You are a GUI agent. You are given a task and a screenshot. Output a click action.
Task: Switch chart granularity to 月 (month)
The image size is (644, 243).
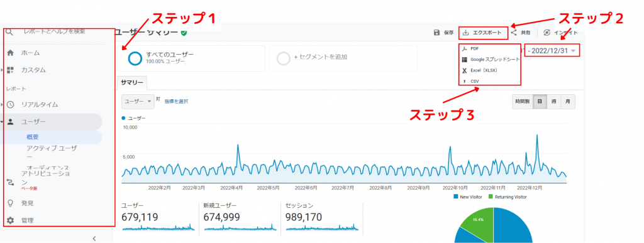click(x=568, y=102)
